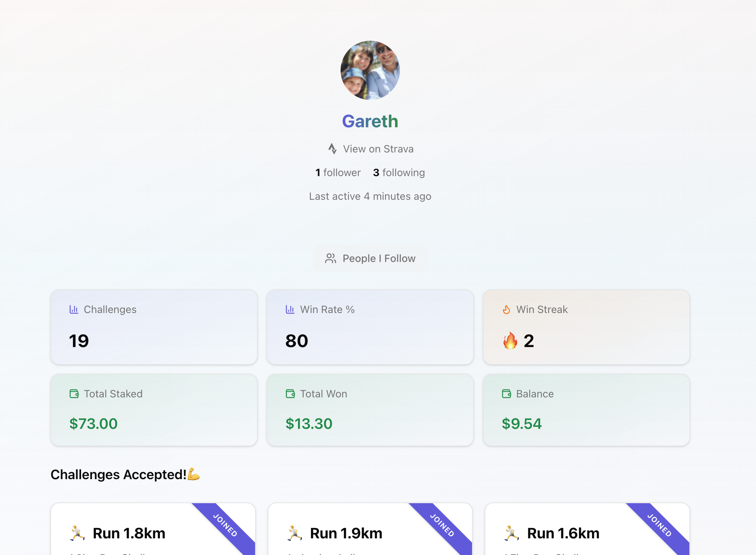Click the runner icon on Run 1.8km

[x=77, y=533]
